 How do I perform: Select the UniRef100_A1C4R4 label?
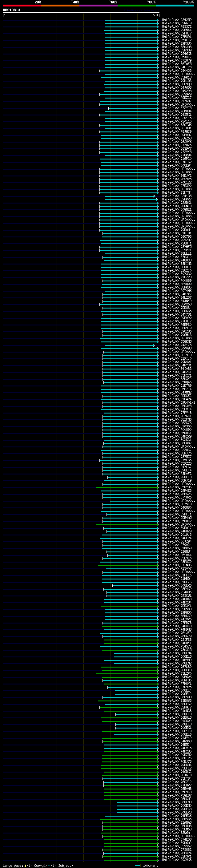176,399
